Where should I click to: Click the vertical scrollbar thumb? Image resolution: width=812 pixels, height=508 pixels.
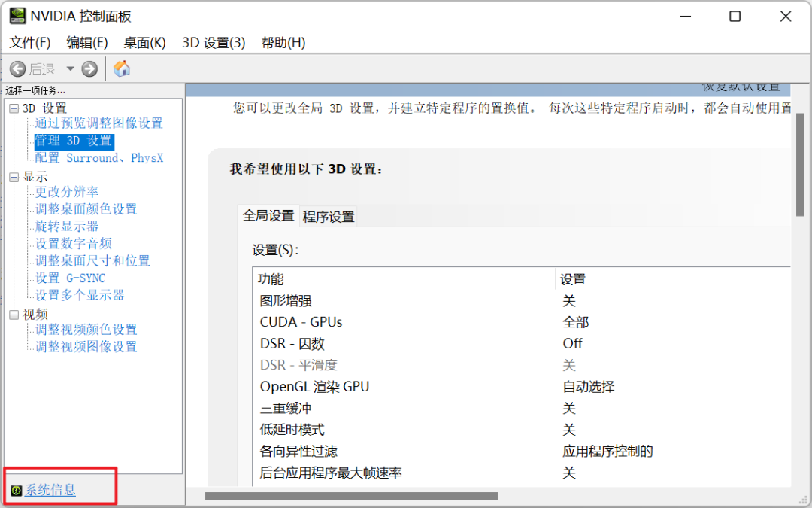(800, 164)
